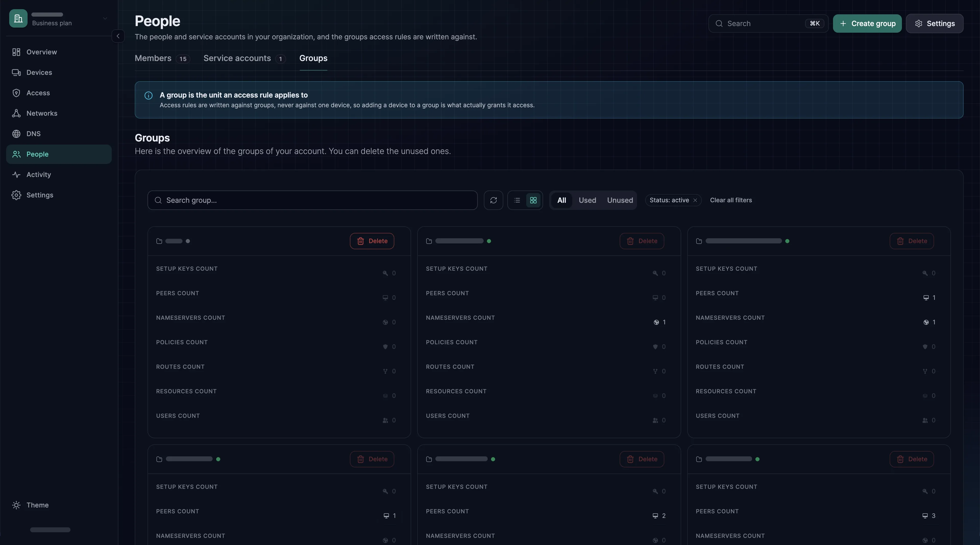Click Clear all filters link
The height and width of the screenshot is (545, 980).
click(x=731, y=200)
